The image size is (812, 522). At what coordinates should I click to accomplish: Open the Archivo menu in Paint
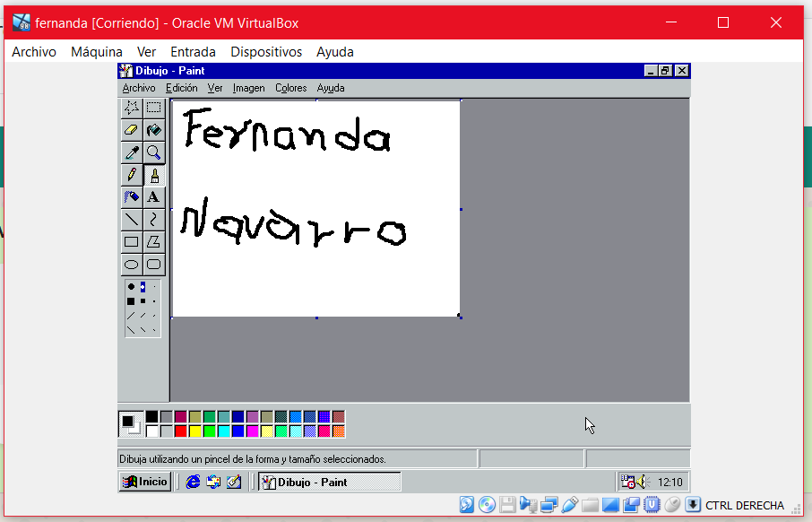click(x=139, y=88)
